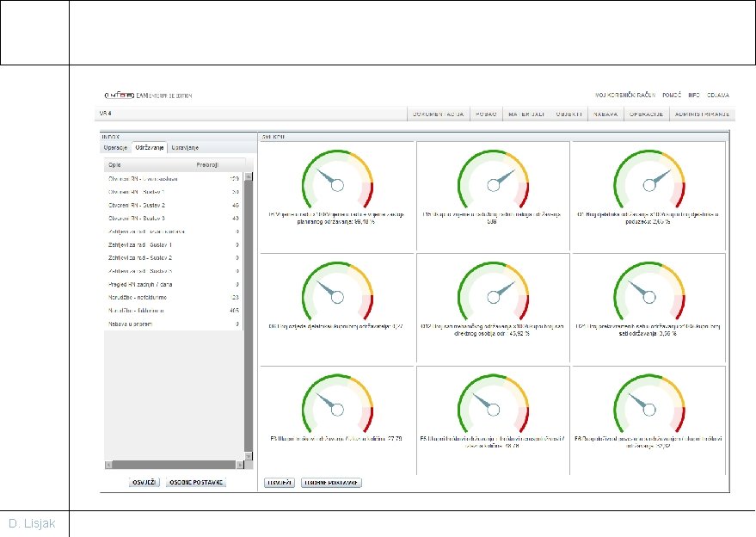Open the ADMINISTRIRANJE menu
Image resolution: width=756 pixels, height=537 pixels.
702,114
